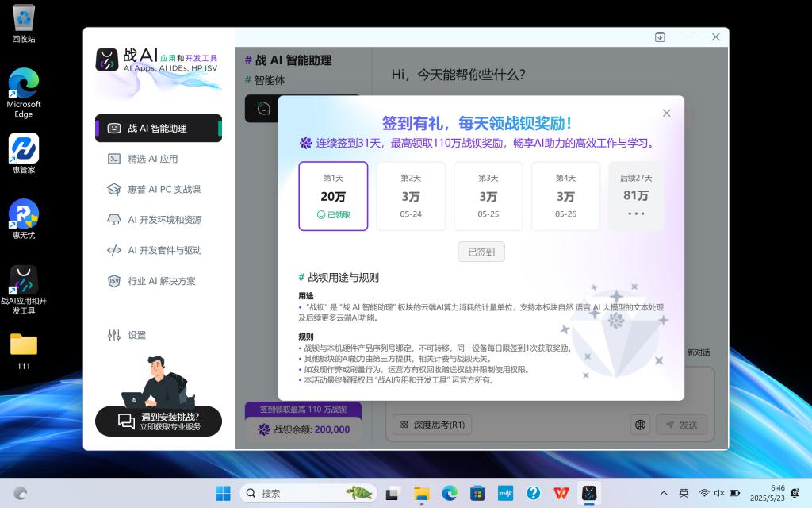Screen dimensions: 812x508
Task: Click the muted volume tray icon
Action: [718, 493]
